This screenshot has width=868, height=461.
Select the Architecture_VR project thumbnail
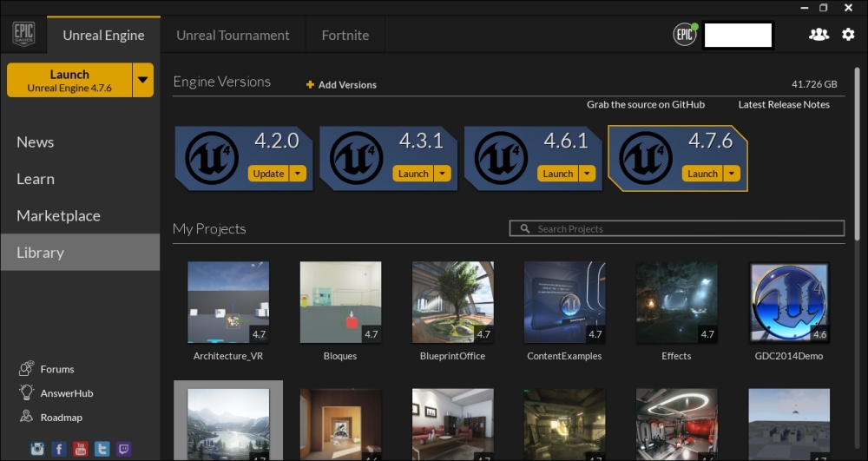click(x=228, y=302)
